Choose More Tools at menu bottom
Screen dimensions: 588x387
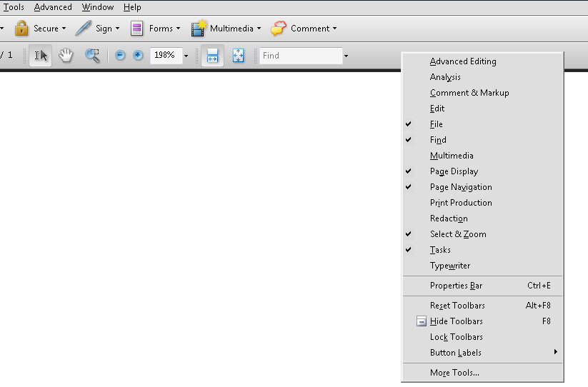coord(454,373)
